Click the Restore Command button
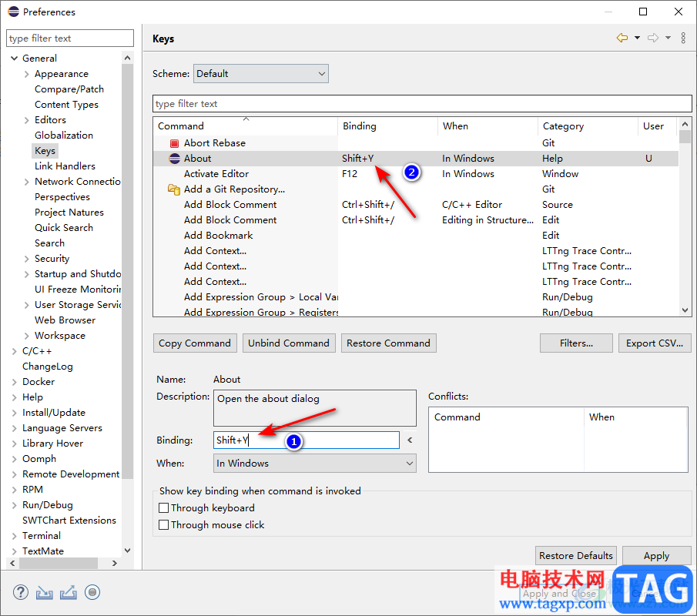This screenshot has height=616, width=697. pos(388,343)
